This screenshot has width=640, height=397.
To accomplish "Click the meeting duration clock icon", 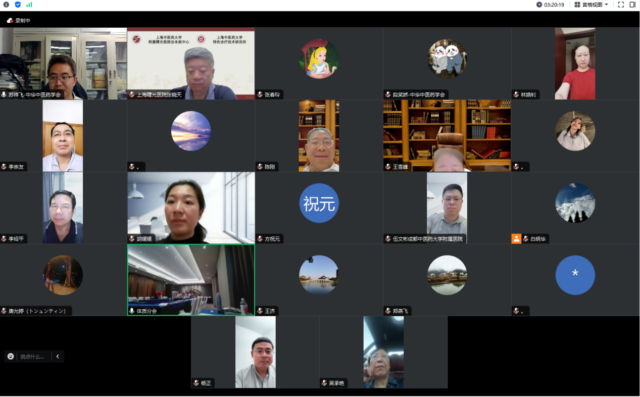I will click(x=539, y=4).
